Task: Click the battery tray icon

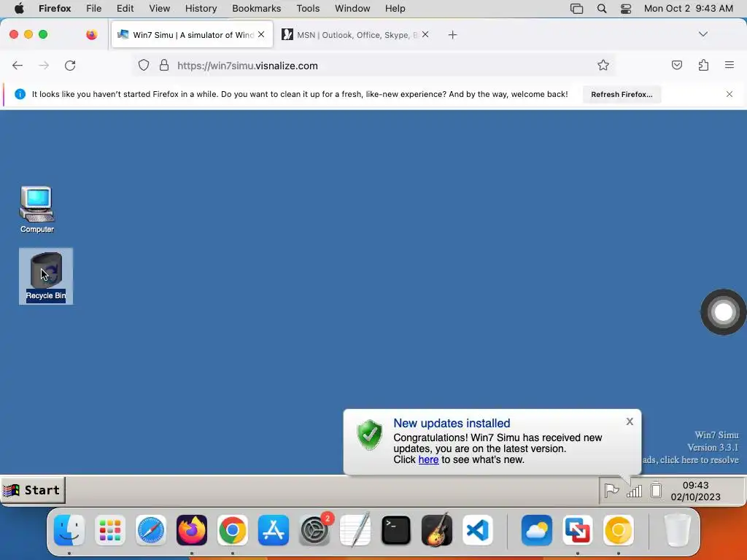Action: [x=656, y=490]
